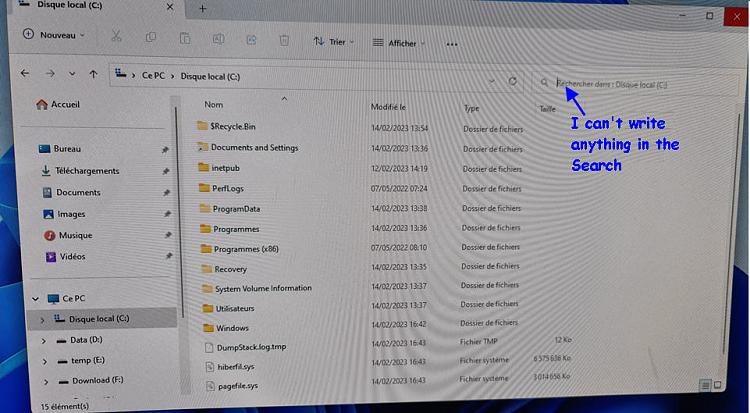Viewport: 750px width, 413px height.
Task: Expand the Data (D:) tree node
Action: click(x=44, y=341)
